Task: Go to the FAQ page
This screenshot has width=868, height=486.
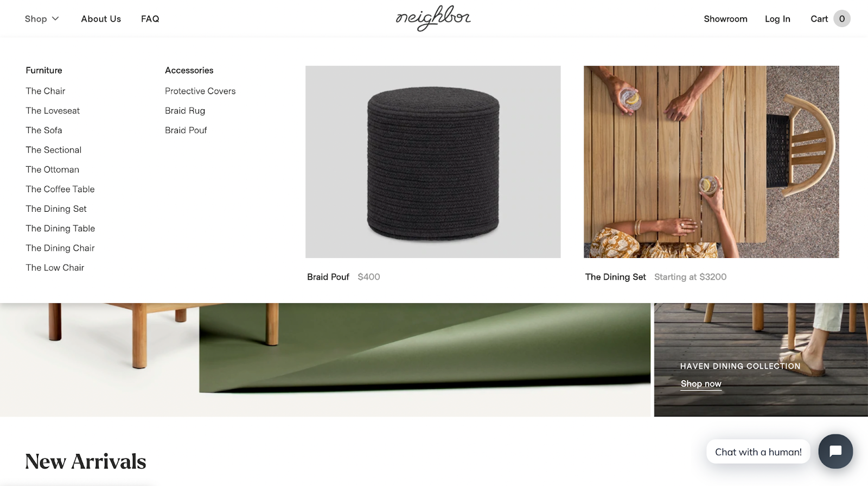Action: coord(150,19)
